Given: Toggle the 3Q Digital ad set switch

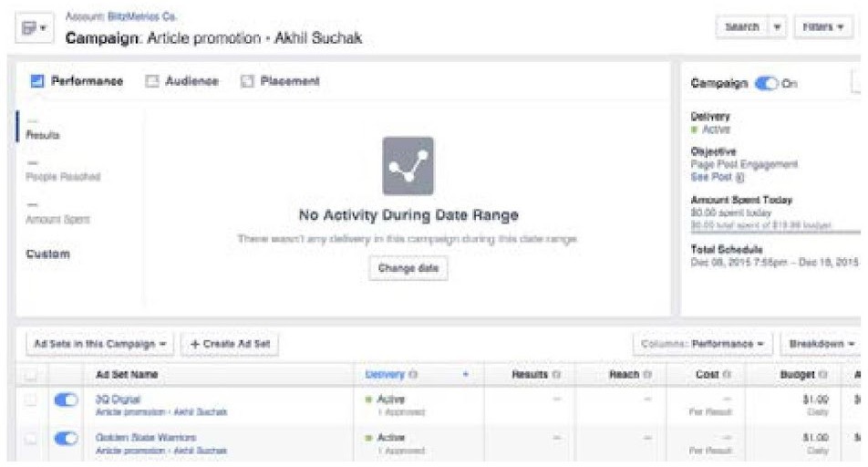Looking at the screenshot, I should [67, 400].
